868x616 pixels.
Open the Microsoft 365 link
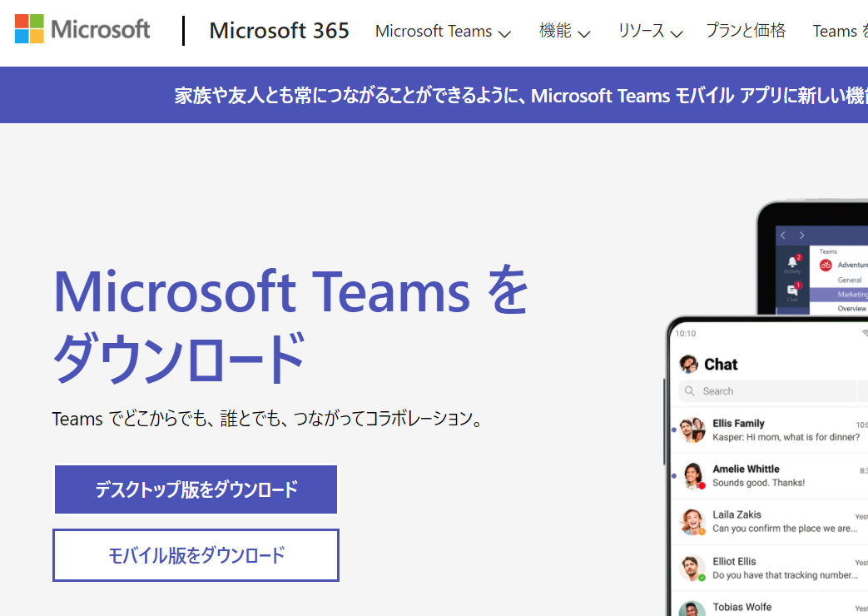click(x=279, y=31)
